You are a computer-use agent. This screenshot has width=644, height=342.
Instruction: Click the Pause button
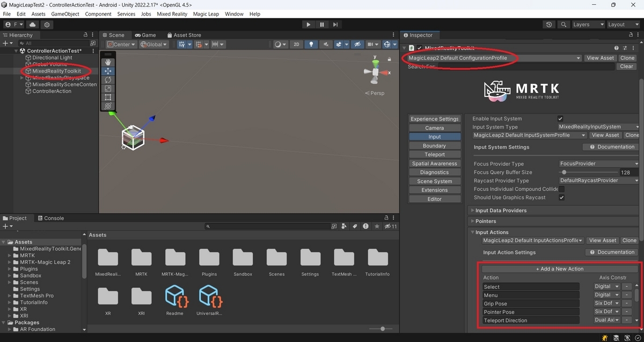(322, 25)
